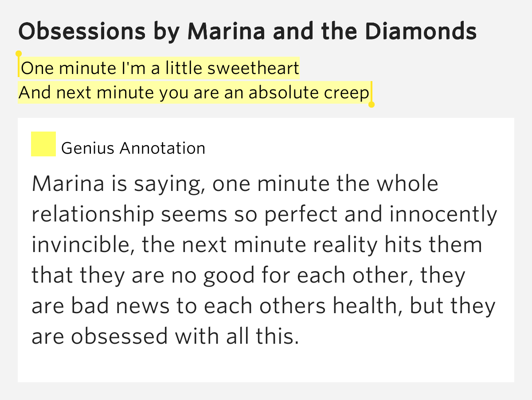Image resolution: width=532 pixels, height=400 pixels.
Task: Click the yellow selection handle below the lyric end
Action: click(372, 105)
